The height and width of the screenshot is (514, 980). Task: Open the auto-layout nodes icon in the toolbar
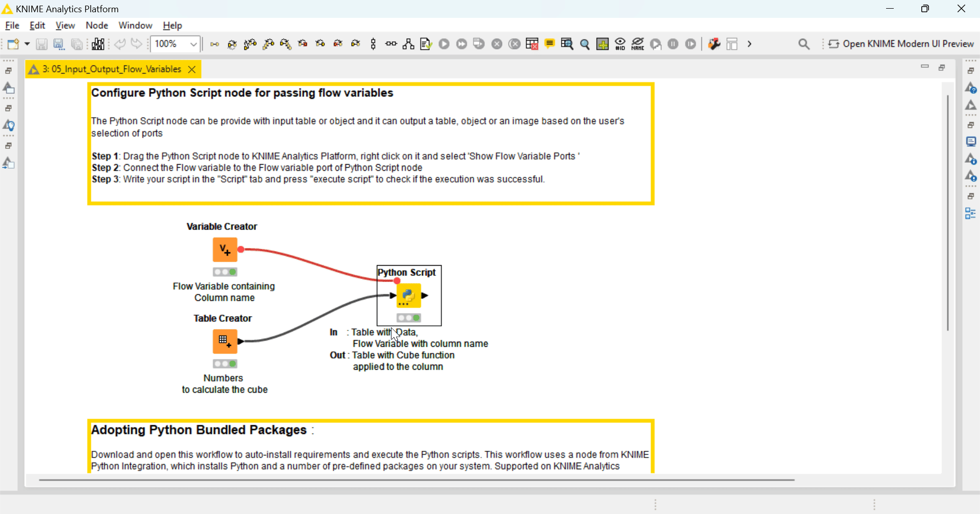tap(408, 44)
